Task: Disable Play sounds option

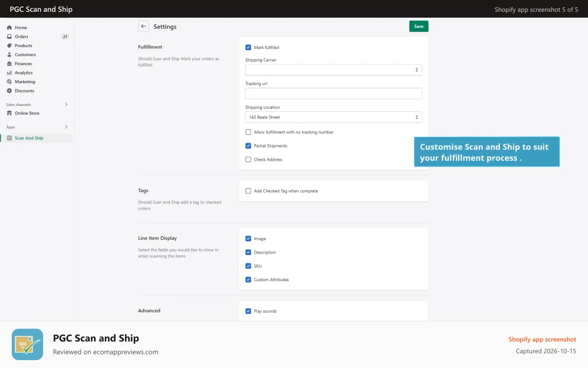Action: pos(248,311)
